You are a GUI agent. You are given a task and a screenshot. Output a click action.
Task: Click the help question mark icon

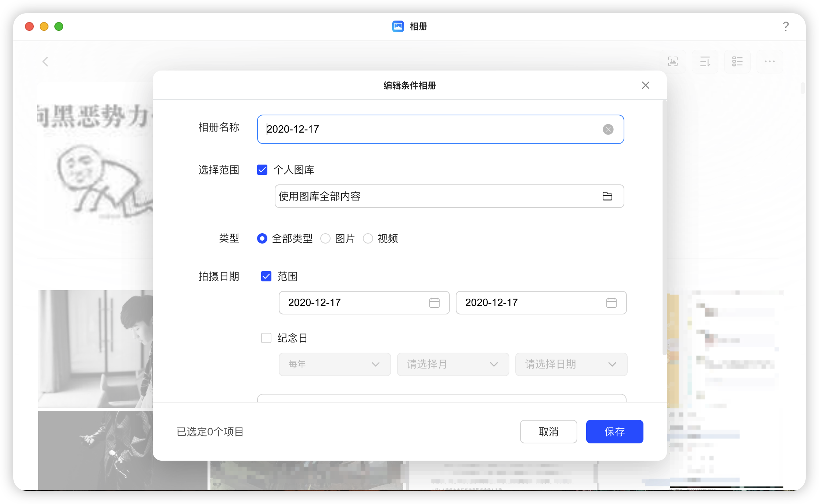[786, 26]
